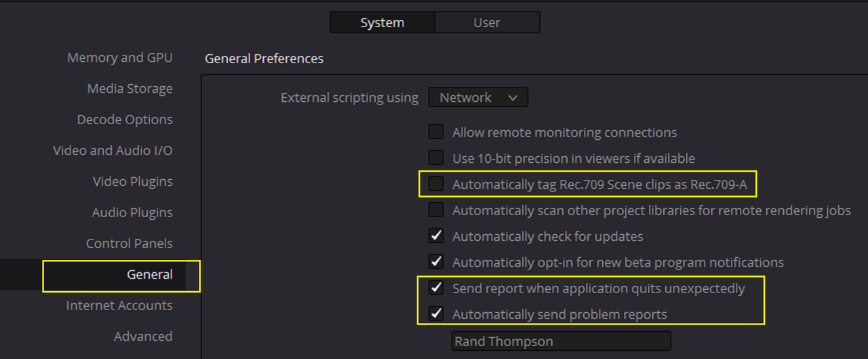Viewport: 868px width, 359px height.
Task: Click the Rand Thompson name field
Action: [561, 341]
